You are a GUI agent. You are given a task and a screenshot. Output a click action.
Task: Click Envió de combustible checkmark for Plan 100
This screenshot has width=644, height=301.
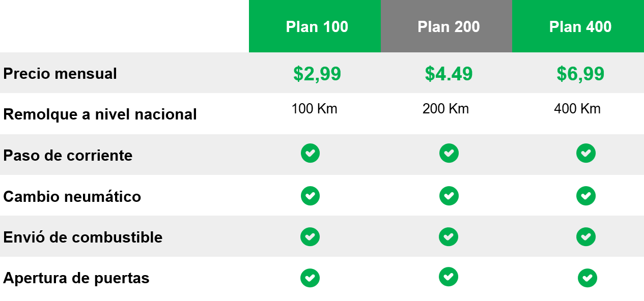310,236
